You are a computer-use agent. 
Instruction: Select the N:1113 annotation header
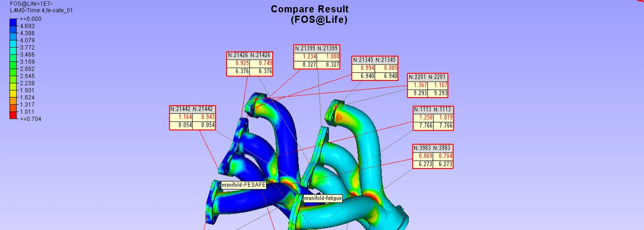pos(433,109)
